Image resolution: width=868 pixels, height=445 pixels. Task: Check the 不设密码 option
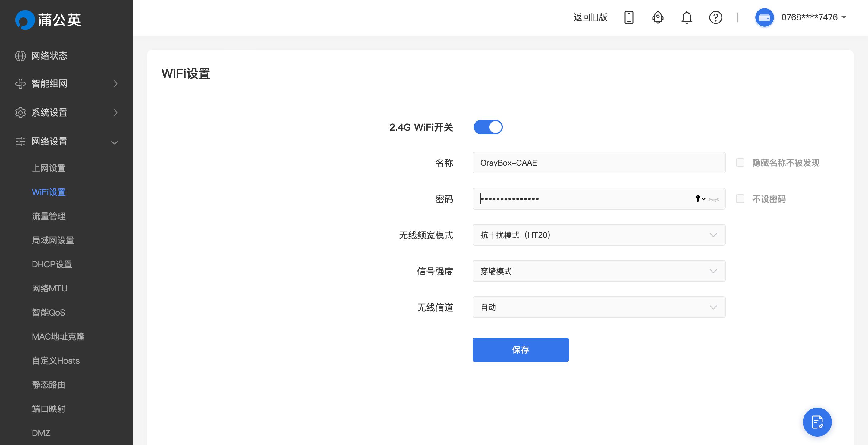740,199
